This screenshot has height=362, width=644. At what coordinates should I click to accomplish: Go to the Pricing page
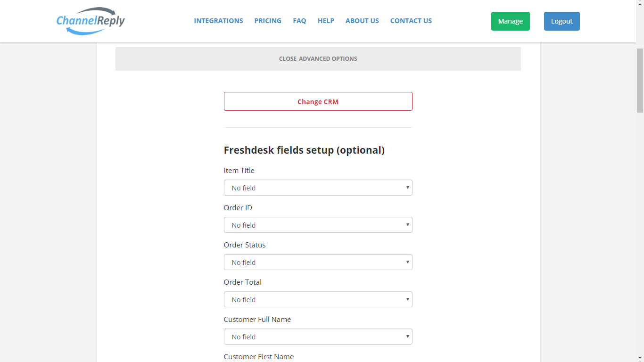tap(268, 21)
